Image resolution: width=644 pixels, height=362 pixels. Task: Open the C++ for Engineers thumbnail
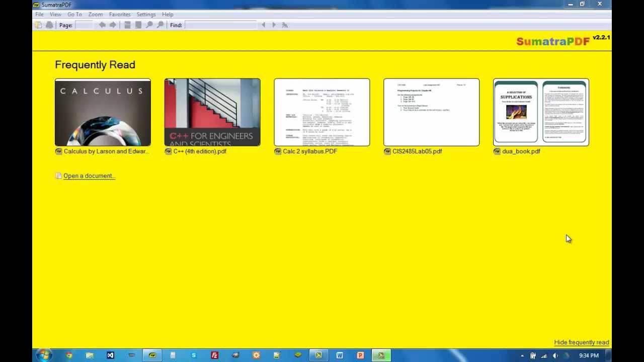[x=212, y=112]
